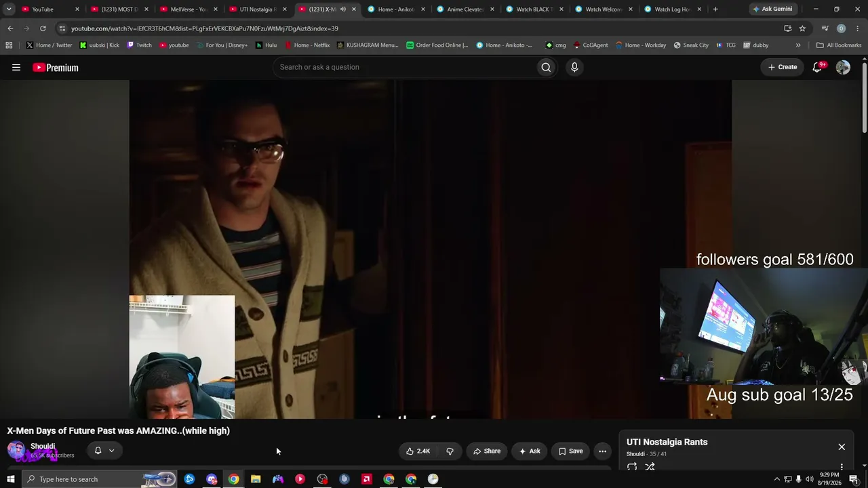Open Windows Start menu
Screen dimensions: 868x488
(11, 479)
